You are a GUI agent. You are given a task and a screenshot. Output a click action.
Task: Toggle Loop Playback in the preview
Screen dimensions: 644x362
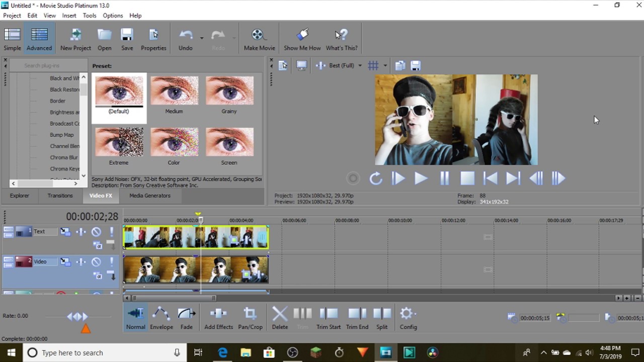click(x=375, y=178)
